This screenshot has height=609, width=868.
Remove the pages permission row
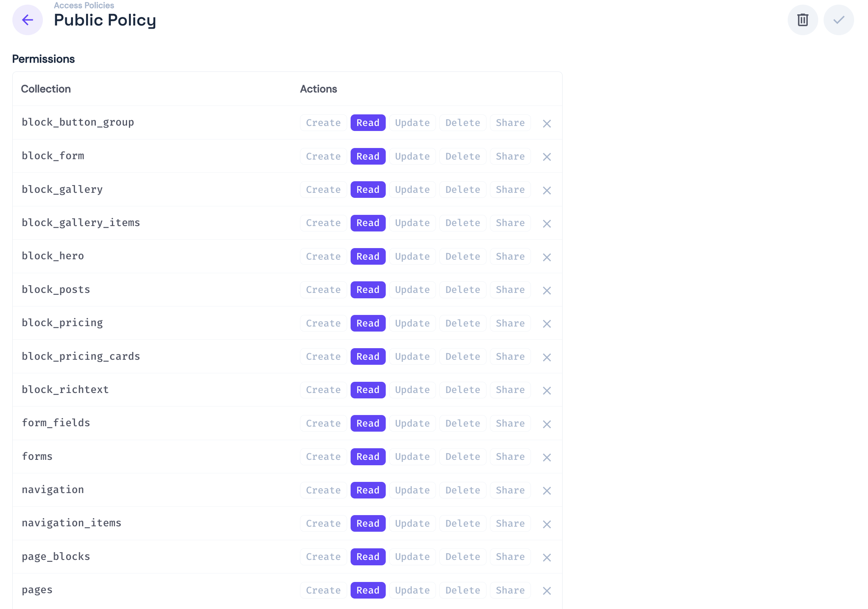546,591
